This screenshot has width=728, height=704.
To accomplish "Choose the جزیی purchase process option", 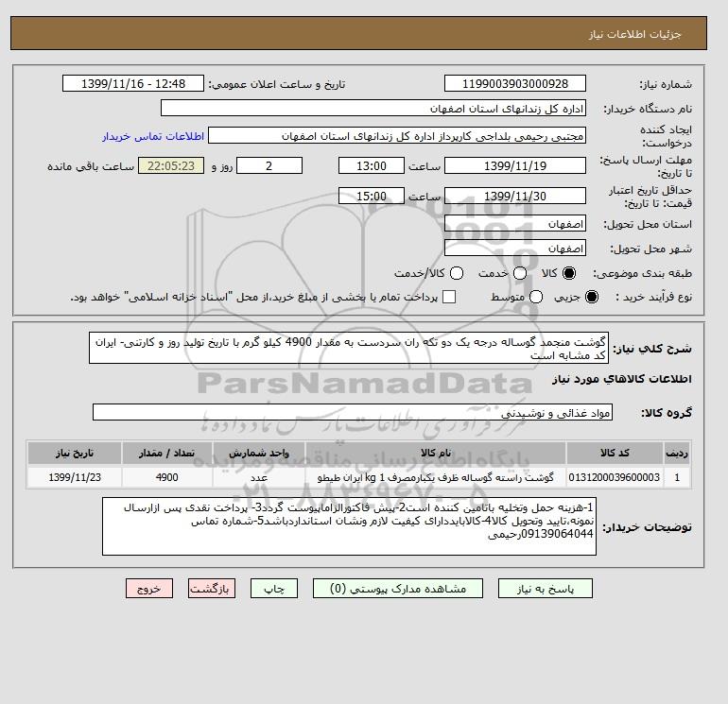I will (592, 297).
